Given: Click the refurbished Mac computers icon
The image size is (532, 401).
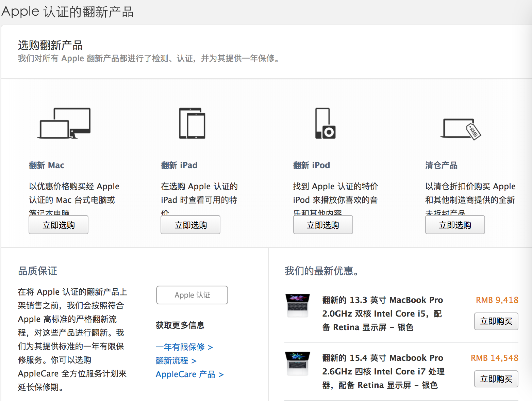Looking at the screenshot, I should click(x=64, y=123).
